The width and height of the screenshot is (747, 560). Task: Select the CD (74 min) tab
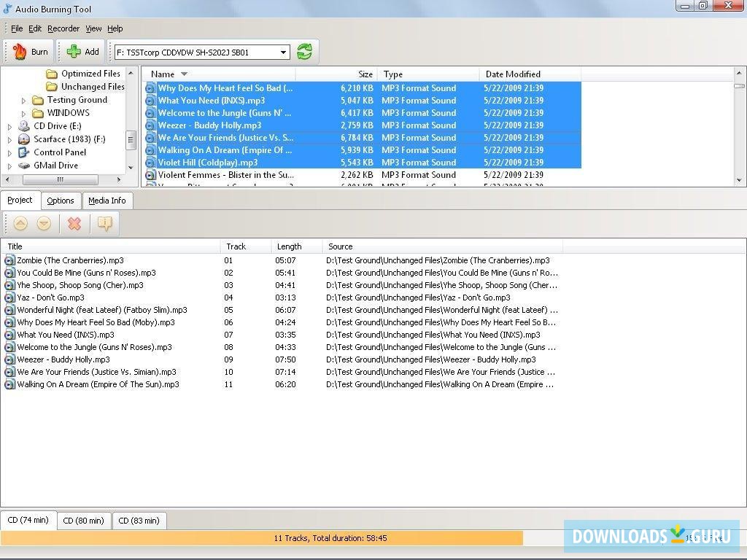coord(28,520)
